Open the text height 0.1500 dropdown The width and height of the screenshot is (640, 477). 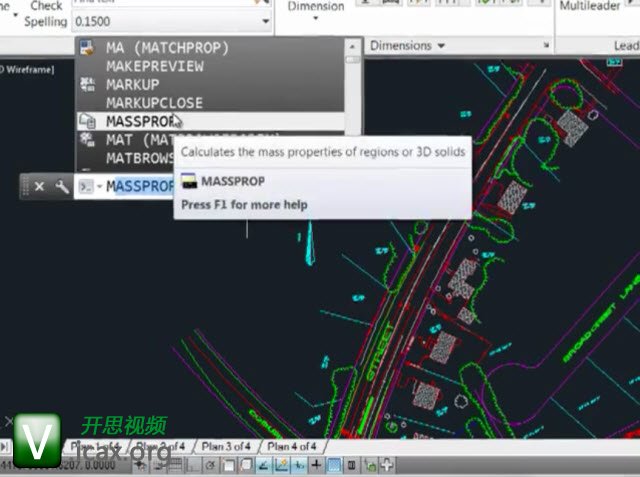click(265, 21)
